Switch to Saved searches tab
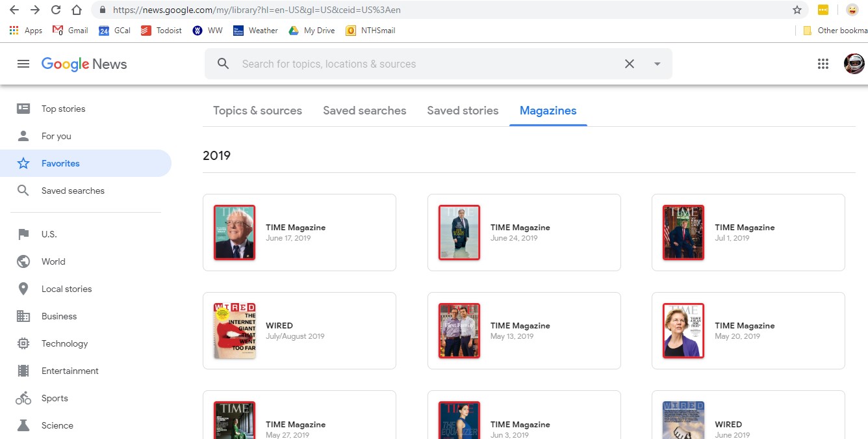 tap(364, 111)
